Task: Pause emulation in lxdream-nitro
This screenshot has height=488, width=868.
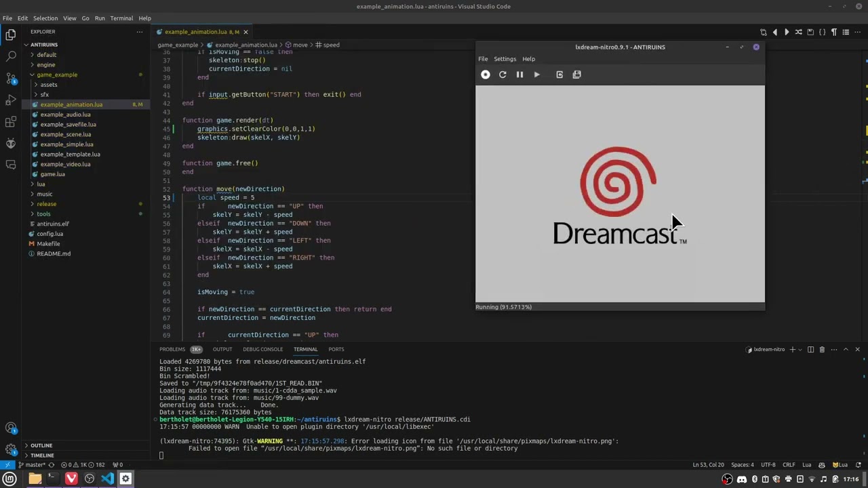Action: tap(519, 75)
